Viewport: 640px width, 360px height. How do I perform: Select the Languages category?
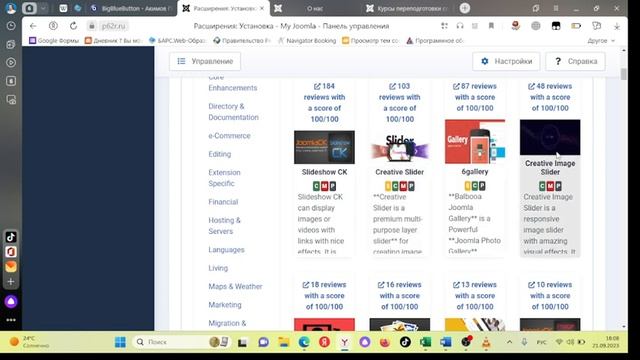pyautogui.click(x=227, y=249)
